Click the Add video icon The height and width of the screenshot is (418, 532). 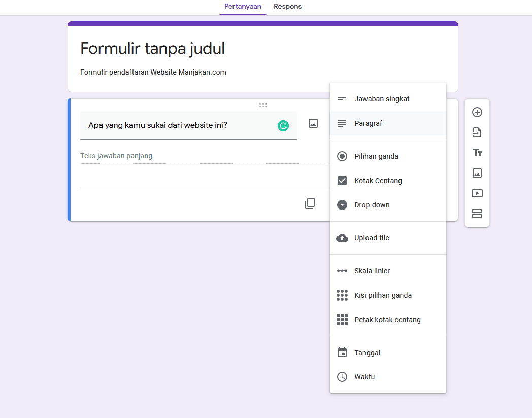(x=477, y=193)
